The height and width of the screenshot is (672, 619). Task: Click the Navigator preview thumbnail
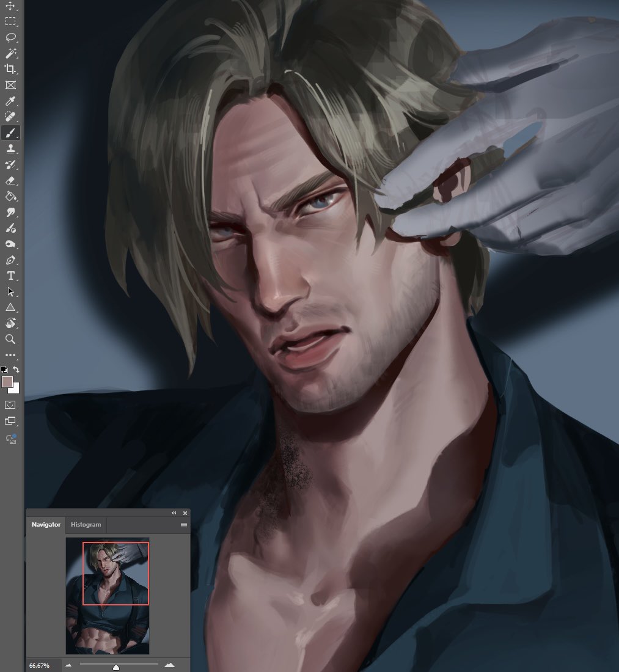108,596
